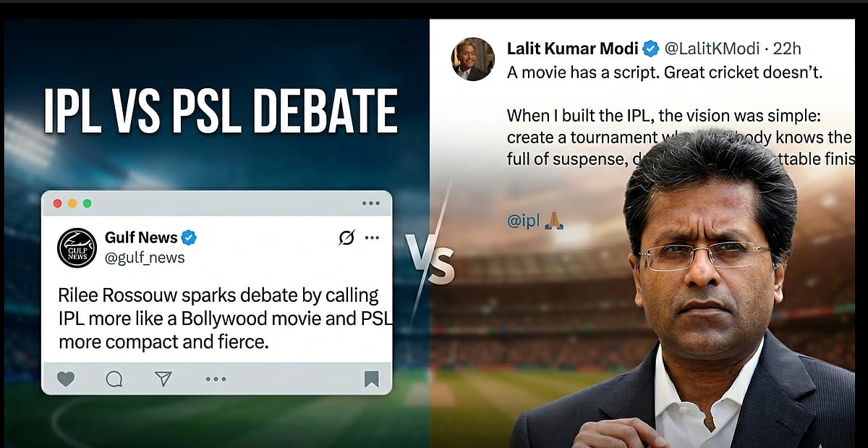Expand window title bar three-dot menu
Viewport: 868px width, 448px height.
(x=370, y=203)
